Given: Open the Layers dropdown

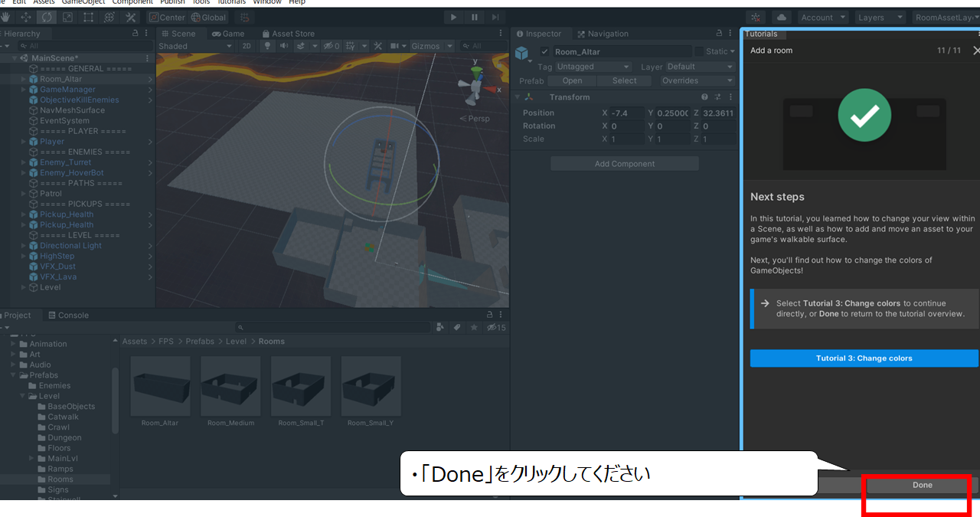Looking at the screenshot, I should tap(880, 17).
